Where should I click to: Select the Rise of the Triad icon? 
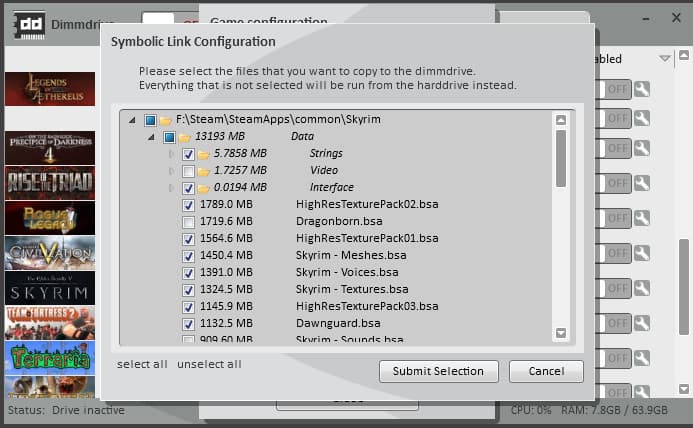pyautogui.click(x=49, y=183)
